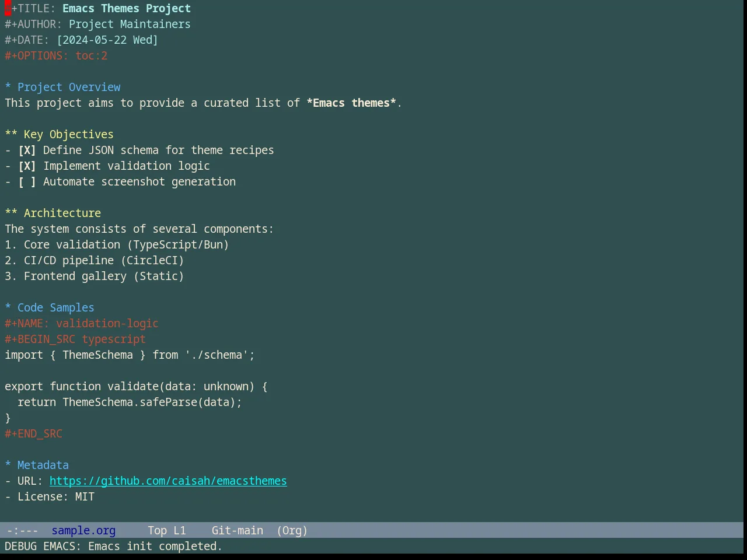
Task: Fold the 'Key Objectives' subheading stars
Action: point(11,134)
